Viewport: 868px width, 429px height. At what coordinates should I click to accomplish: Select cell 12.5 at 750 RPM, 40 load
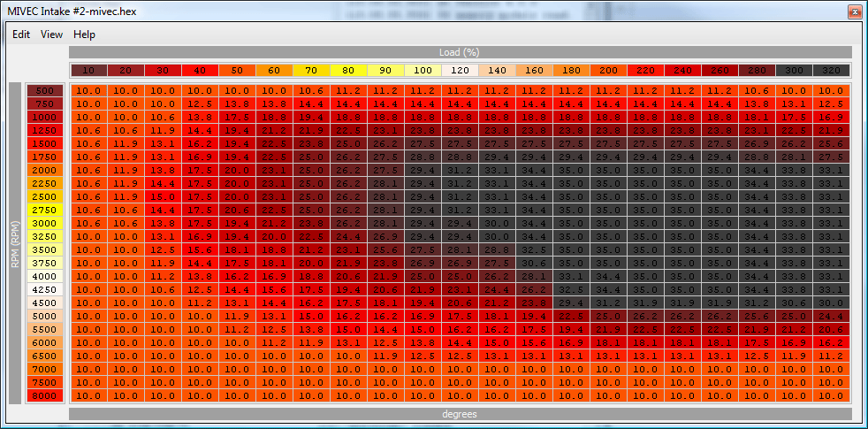click(200, 103)
